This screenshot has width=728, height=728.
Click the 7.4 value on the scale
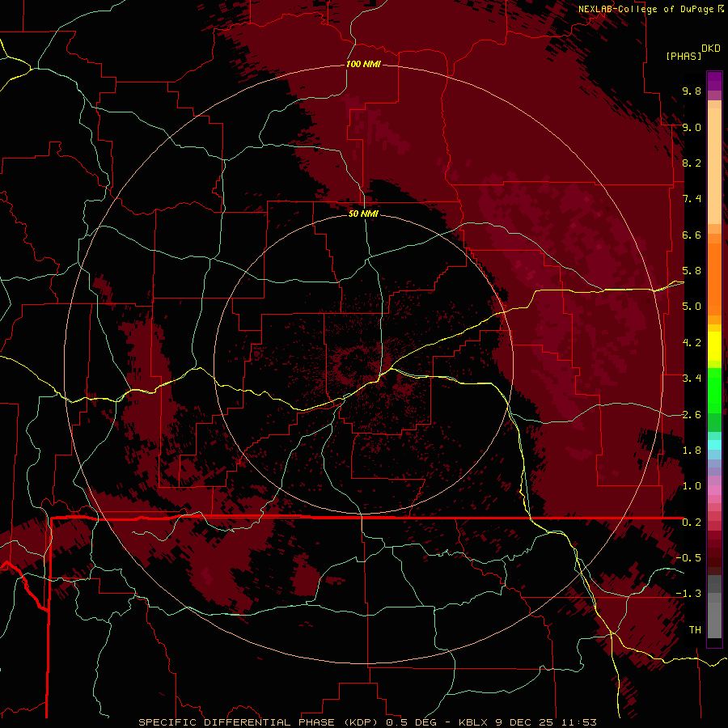pos(692,199)
